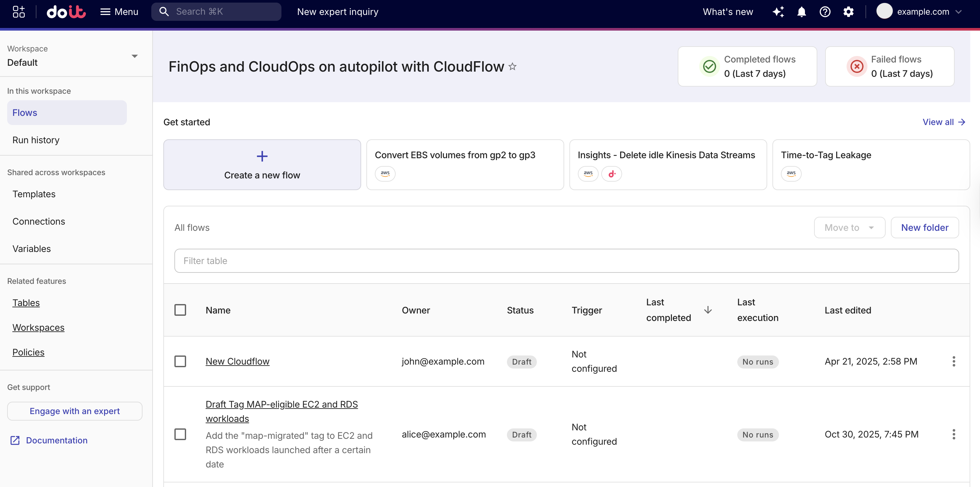This screenshot has height=487, width=980.
Task: Follow the Policies link
Action: 28,353
